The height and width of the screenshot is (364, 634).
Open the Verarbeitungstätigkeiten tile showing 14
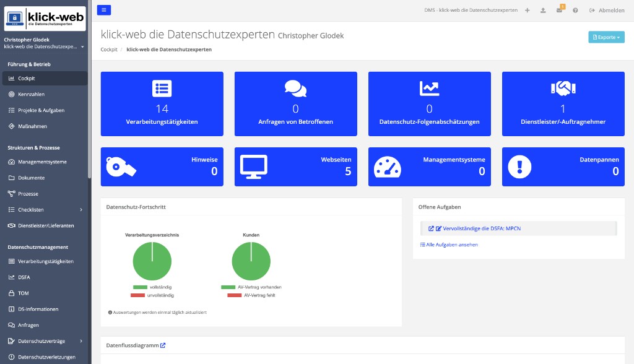pyautogui.click(x=162, y=104)
